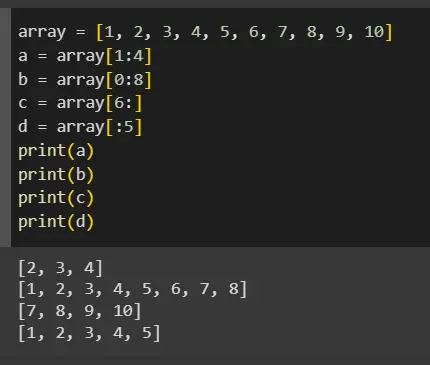Click the output line '[7, 8, 9, 10]'
Screen dimensions: 430x365
[x=80, y=311]
